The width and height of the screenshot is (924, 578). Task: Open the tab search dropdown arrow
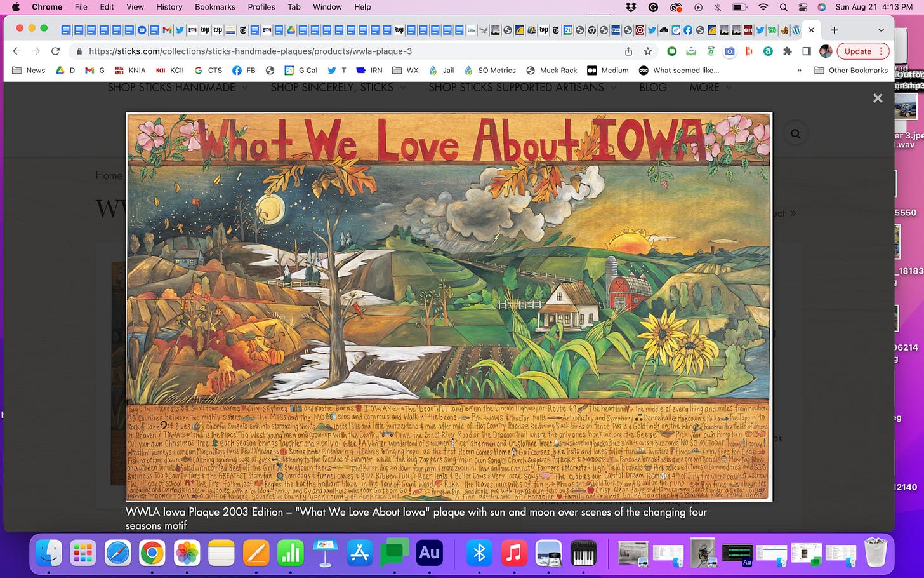tap(881, 30)
